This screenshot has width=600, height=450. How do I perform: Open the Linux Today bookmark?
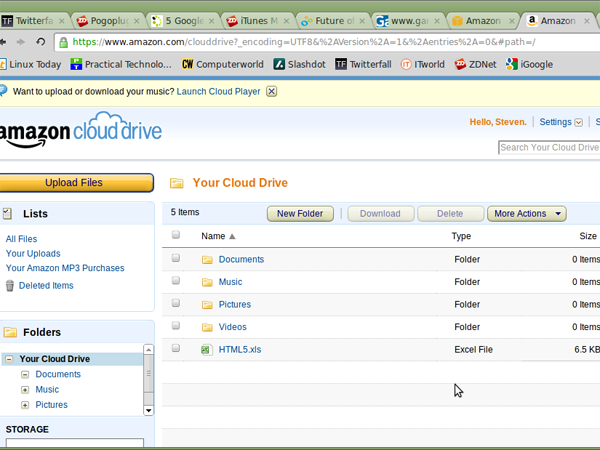pyautogui.click(x=31, y=64)
